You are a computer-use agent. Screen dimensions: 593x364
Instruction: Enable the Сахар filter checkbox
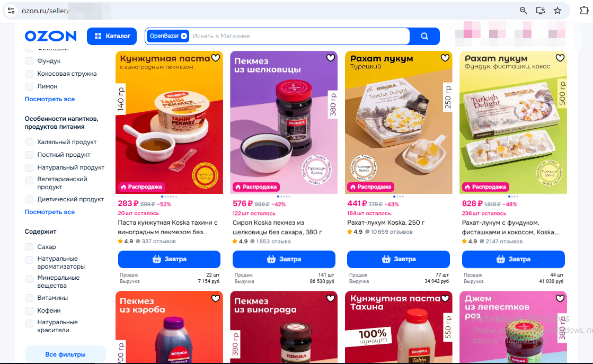coord(29,247)
